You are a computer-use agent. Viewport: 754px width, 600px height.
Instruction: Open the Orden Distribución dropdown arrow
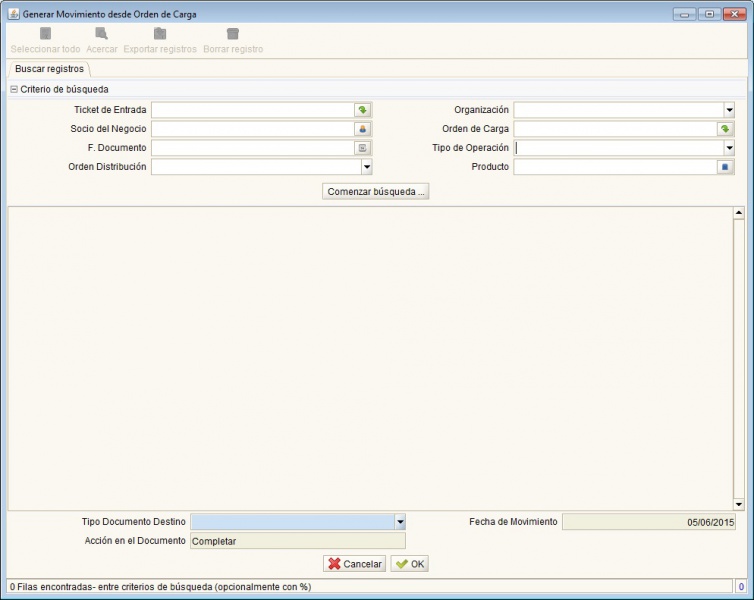pos(366,167)
